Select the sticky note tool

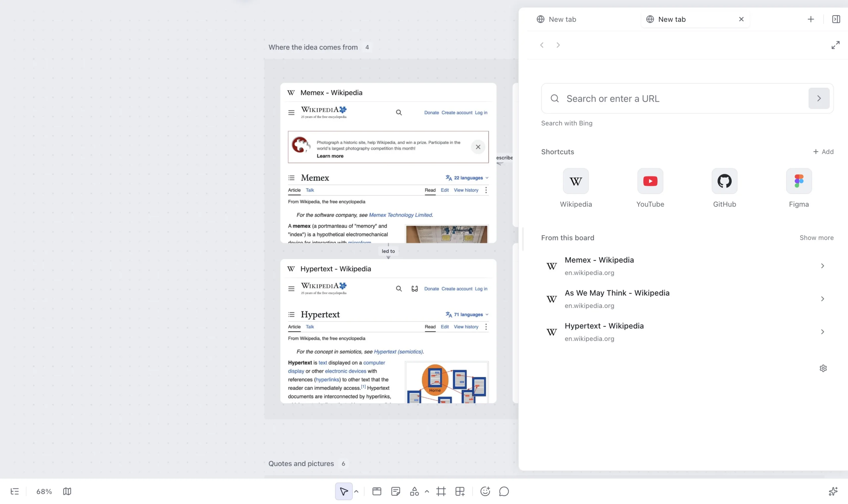click(x=396, y=491)
